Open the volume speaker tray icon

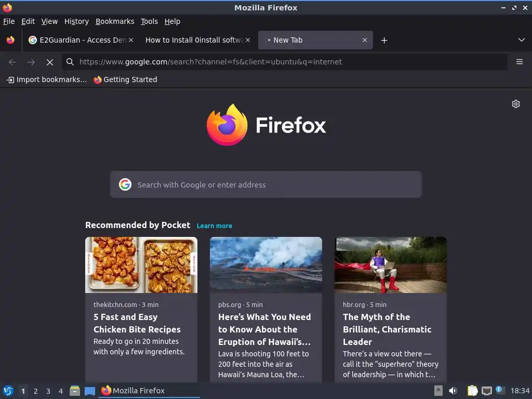(x=453, y=391)
